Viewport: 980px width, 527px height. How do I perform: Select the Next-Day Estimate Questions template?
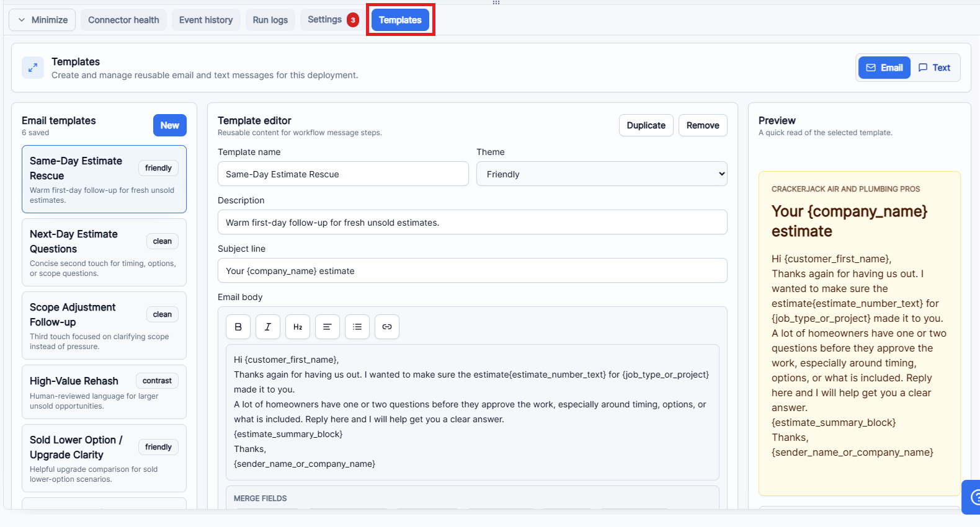click(x=104, y=252)
